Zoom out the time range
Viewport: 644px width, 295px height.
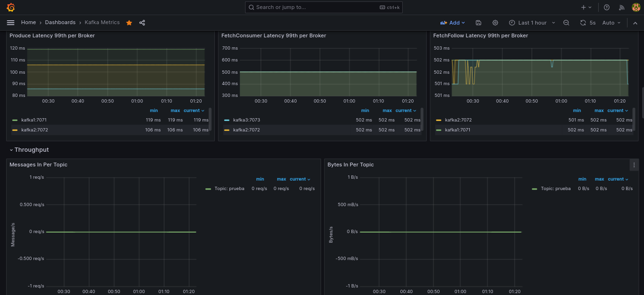coord(567,23)
